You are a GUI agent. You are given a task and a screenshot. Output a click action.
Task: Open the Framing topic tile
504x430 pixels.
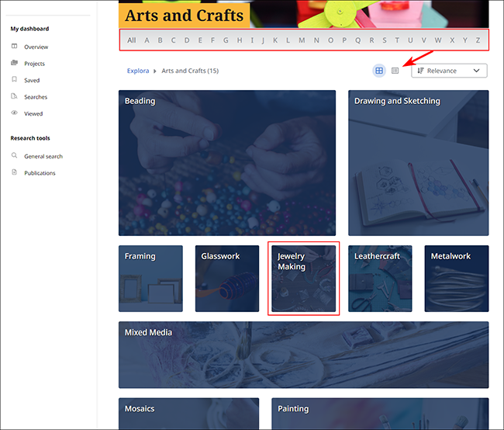(150, 279)
